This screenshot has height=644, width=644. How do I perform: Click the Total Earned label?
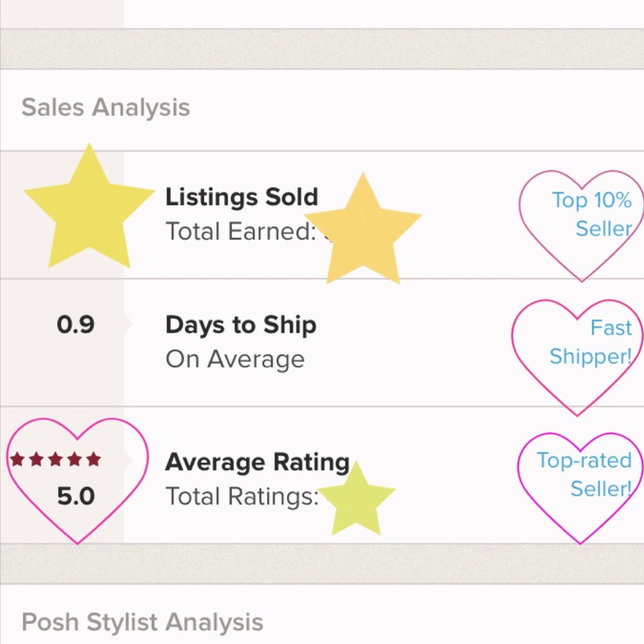[x=240, y=231]
